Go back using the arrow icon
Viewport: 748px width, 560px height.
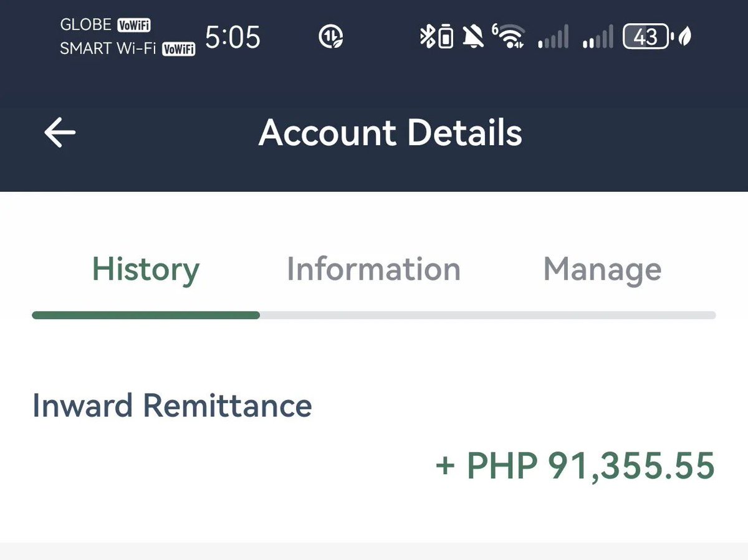(x=60, y=133)
